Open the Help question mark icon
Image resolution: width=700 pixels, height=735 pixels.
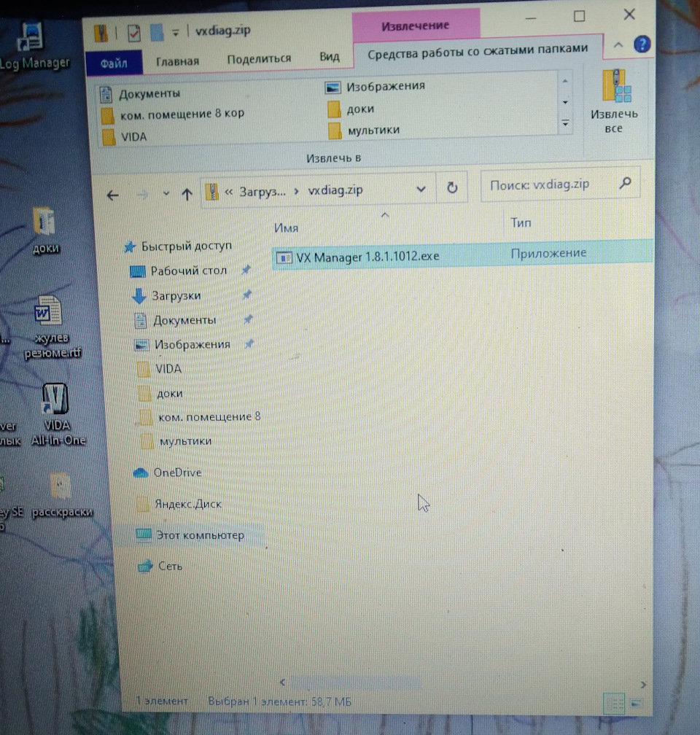(x=642, y=44)
